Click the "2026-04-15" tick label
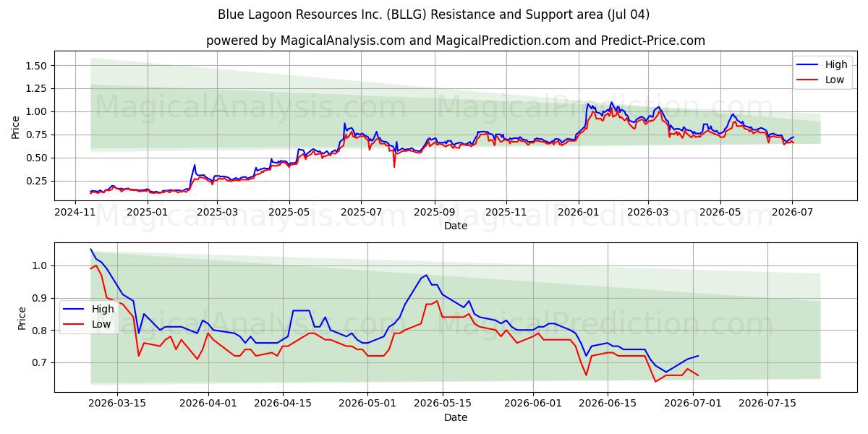Image resolution: width=868 pixels, height=434 pixels. (282, 404)
